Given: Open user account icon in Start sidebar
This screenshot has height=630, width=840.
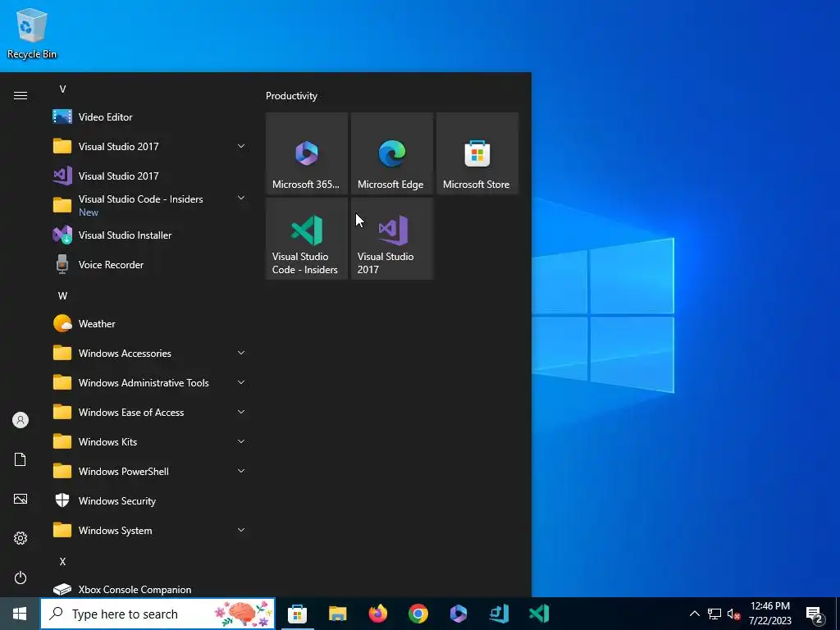Looking at the screenshot, I should click(21, 420).
